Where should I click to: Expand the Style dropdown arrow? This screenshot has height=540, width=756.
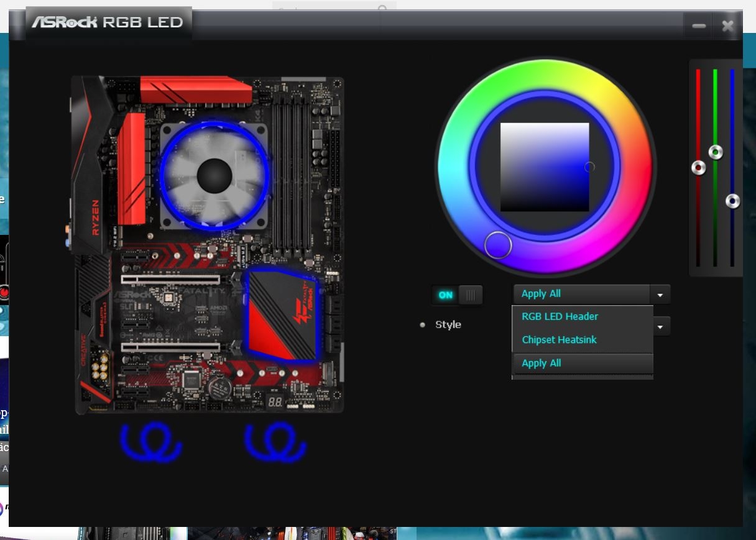pyautogui.click(x=661, y=326)
